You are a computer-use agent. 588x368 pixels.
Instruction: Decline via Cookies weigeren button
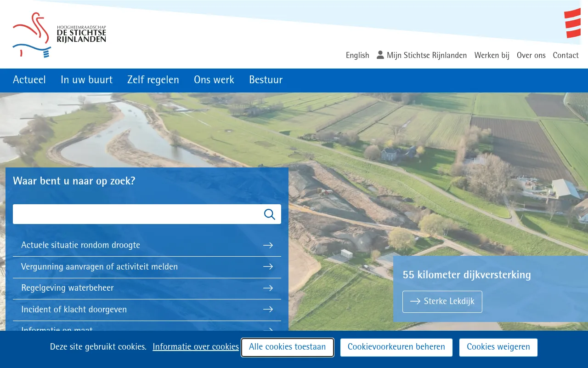(498, 347)
